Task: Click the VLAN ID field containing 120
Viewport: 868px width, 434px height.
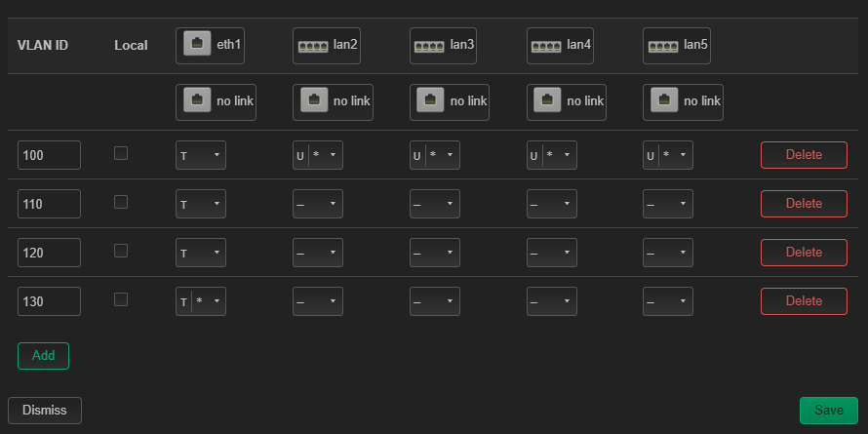Action: click(x=50, y=253)
